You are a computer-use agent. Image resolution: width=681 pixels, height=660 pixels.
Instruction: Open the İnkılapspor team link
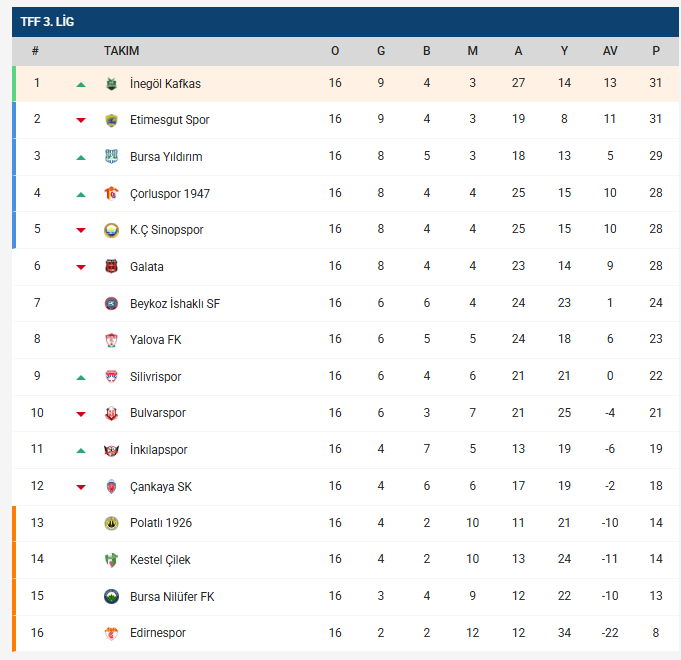[x=158, y=450]
